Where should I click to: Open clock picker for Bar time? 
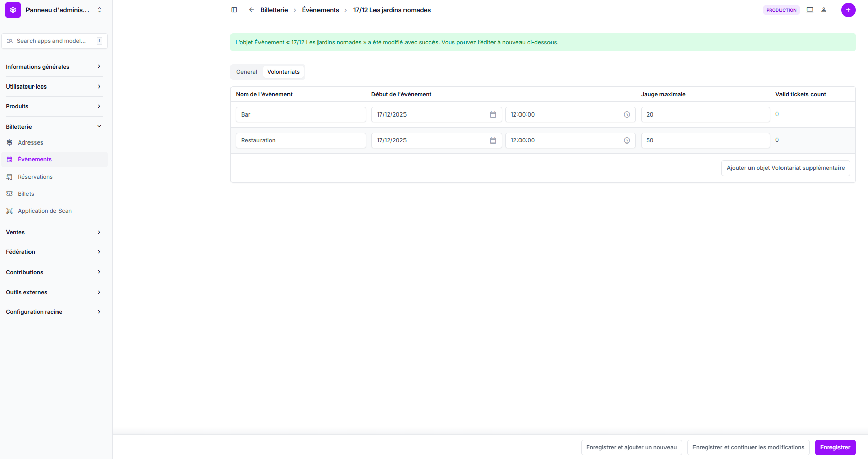tap(627, 114)
